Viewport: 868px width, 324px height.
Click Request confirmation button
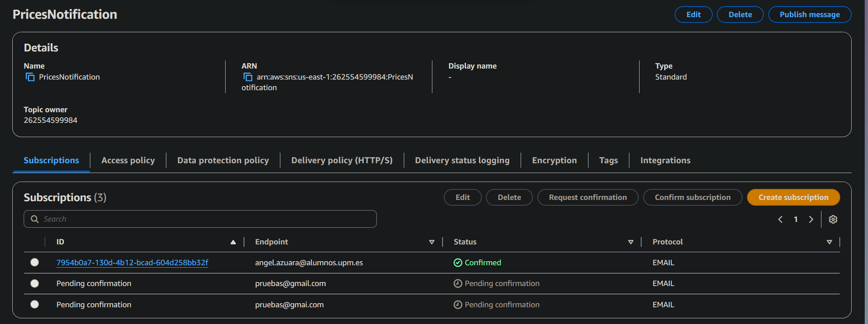pos(588,198)
